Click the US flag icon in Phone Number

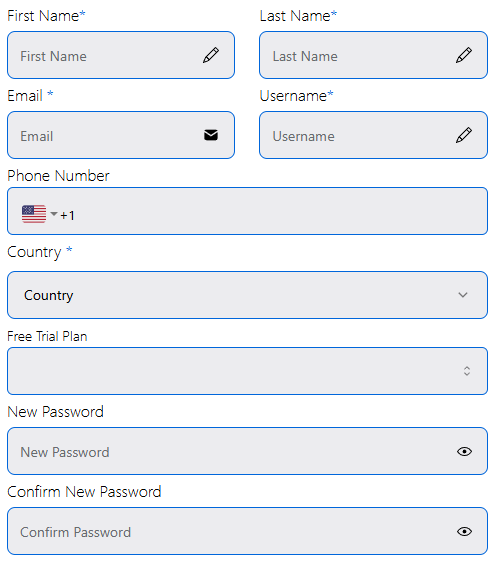click(x=34, y=214)
